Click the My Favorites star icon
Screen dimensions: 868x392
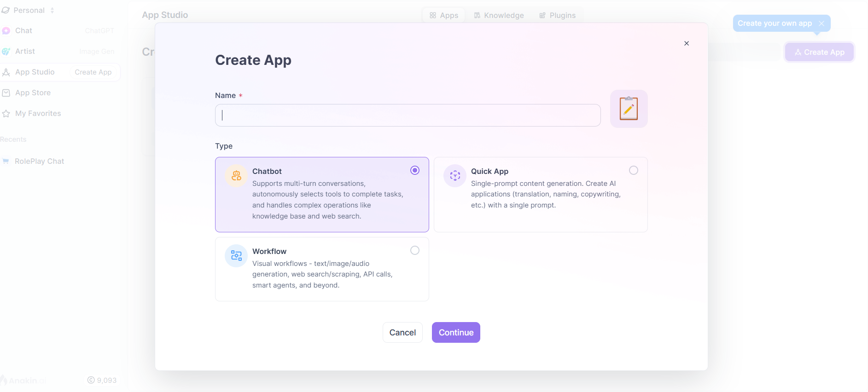pyautogui.click(x=6, y=114)
